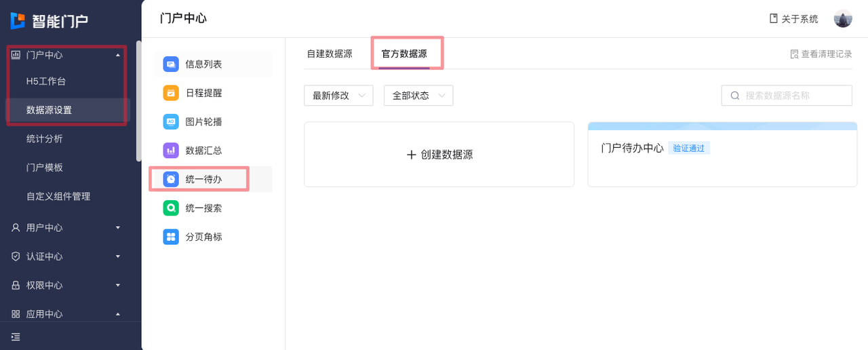Click the 信息列表 blue icon
868x350 pixels.
point(171,64)
